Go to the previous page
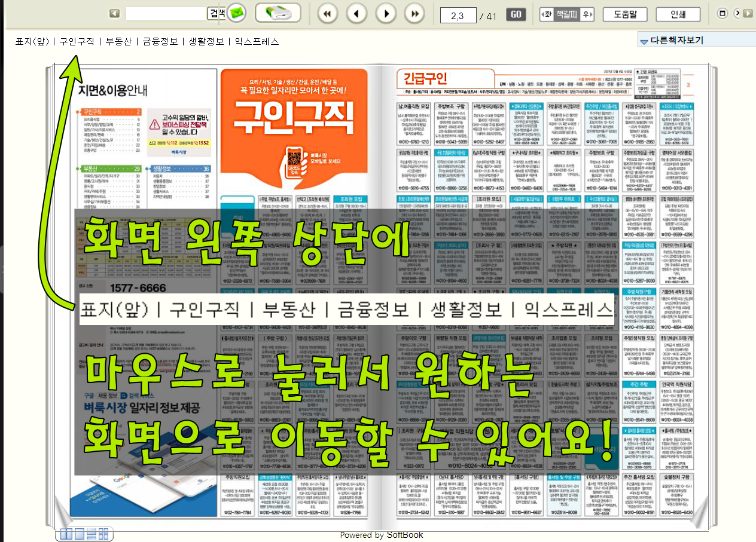This screenshot has height=542, width=756. (x=356, y=14)
